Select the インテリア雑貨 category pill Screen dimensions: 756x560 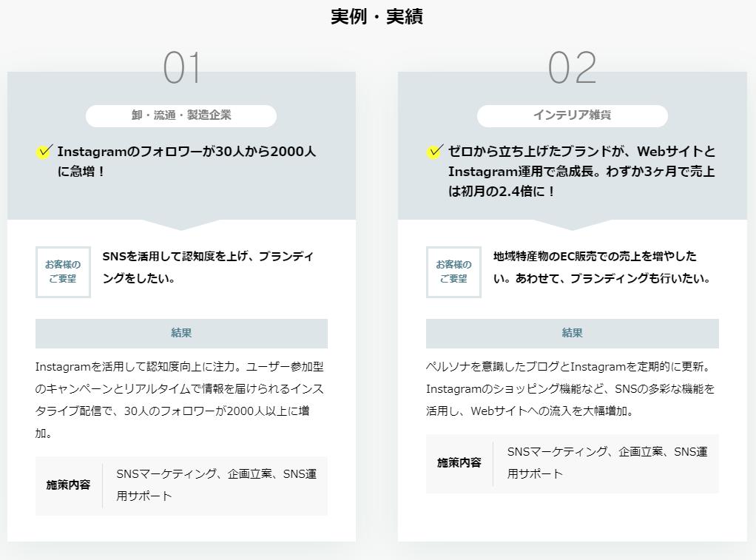(x=572, y=115)
